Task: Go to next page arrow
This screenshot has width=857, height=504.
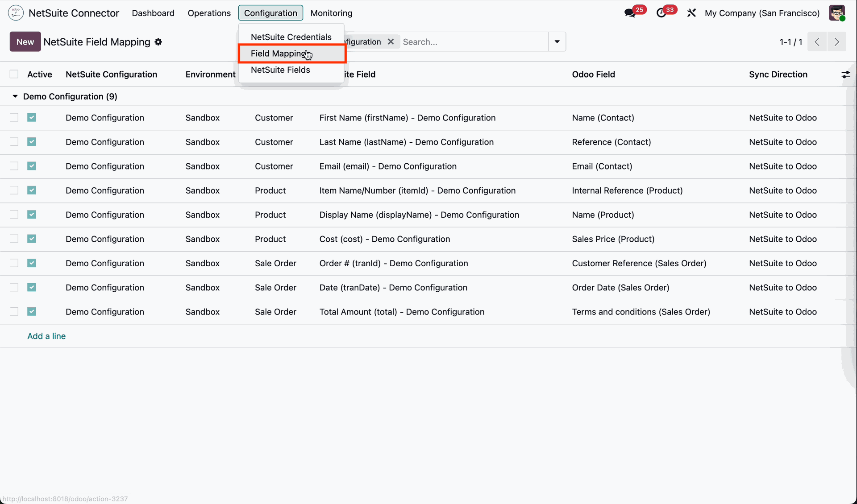Action: coord(836,42)
